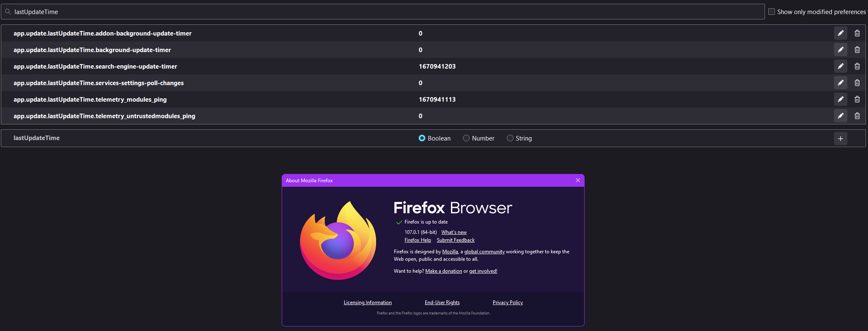Viewport: 868px width, 331px height.
Task: Select app.update.lastUpdateTime.search-engine-update-timer name
Action: coord(95,66)
